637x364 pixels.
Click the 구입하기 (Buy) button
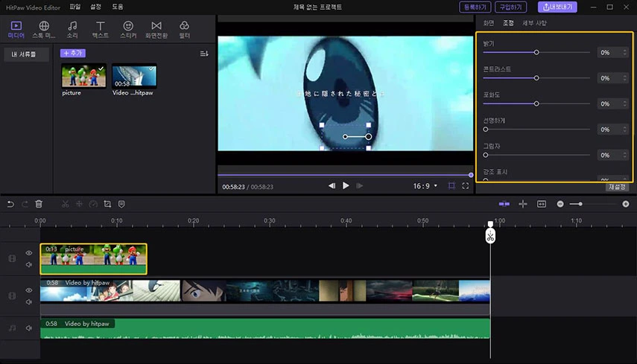tap(510, 7)
